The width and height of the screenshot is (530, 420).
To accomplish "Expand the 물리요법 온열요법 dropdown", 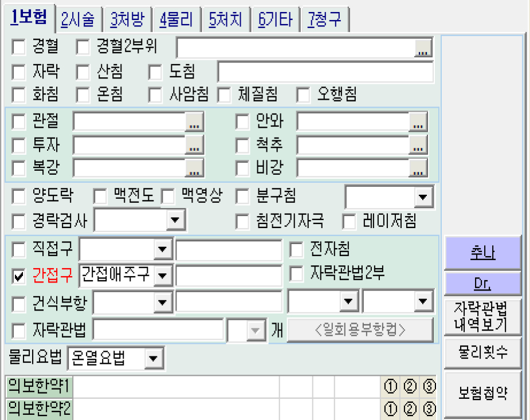I will tap(152, 360).
